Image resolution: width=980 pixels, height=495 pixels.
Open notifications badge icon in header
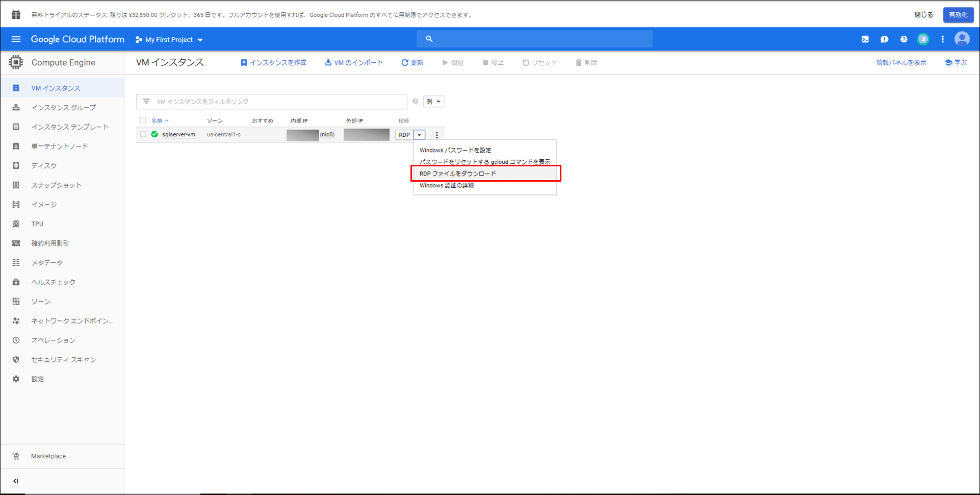click(923, 39)
